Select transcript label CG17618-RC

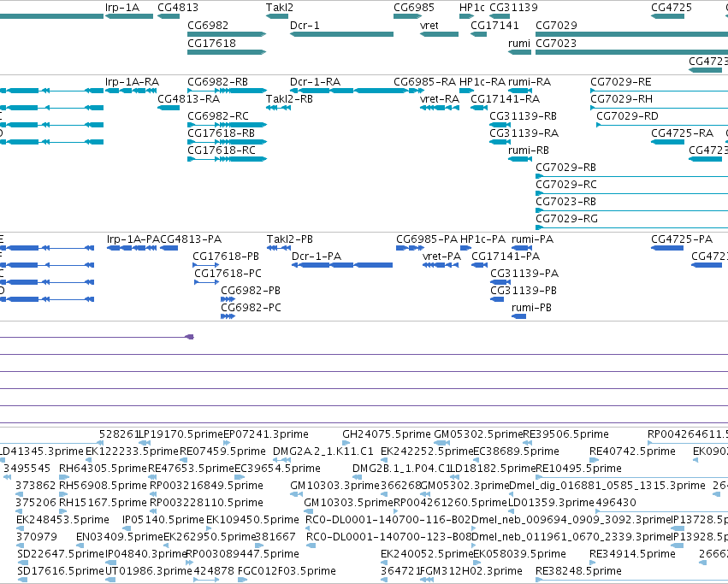222,150
